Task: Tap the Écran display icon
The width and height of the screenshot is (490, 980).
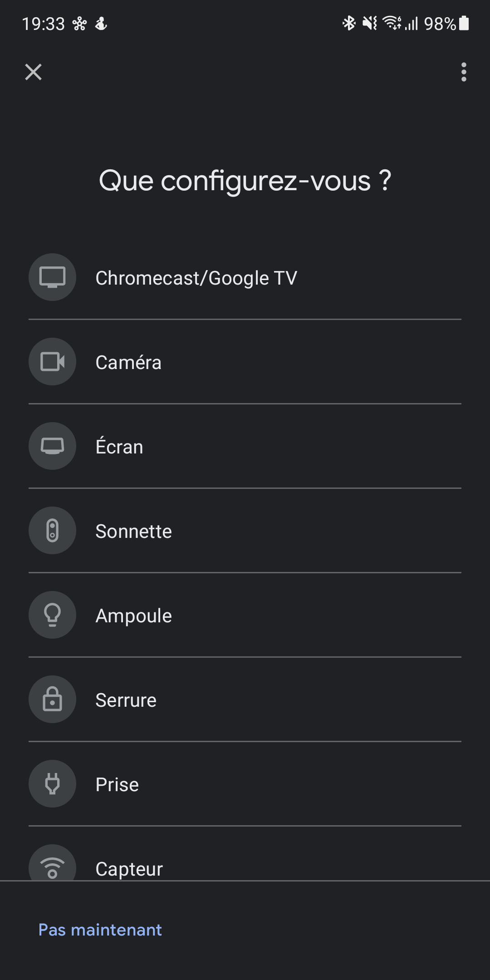Action: pyautogui.click(x=52, y=446)
